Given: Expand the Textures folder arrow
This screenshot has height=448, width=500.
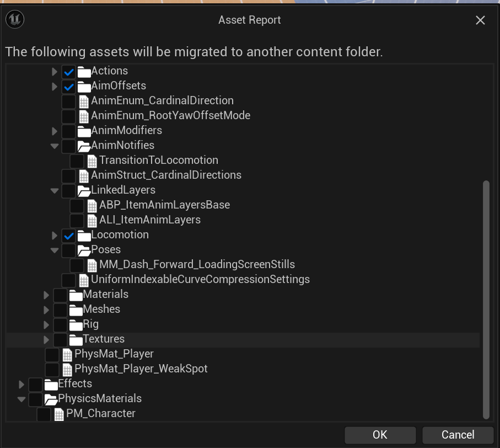Looking at the screenshot, I should pos(46,340).
